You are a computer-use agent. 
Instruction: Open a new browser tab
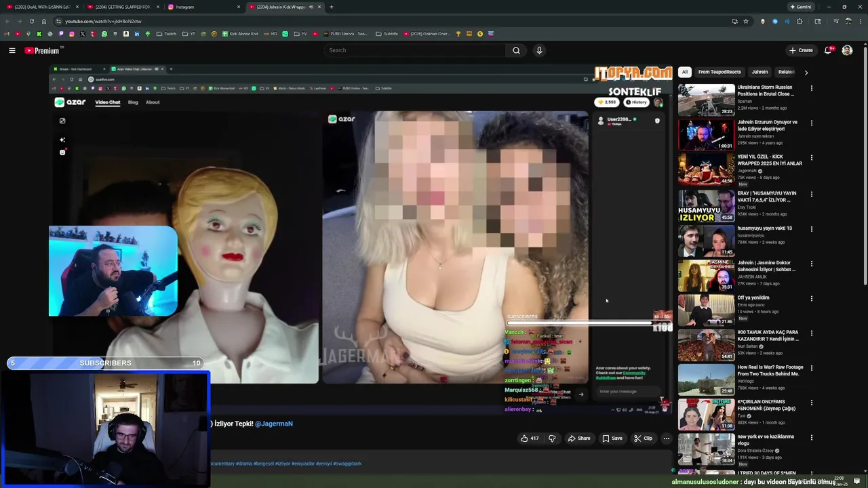(331, 7)
